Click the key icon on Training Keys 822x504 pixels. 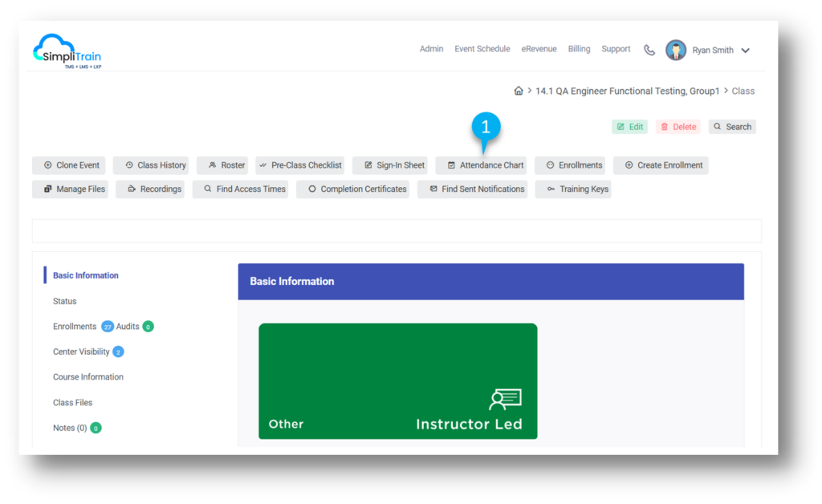pos(550,189)
